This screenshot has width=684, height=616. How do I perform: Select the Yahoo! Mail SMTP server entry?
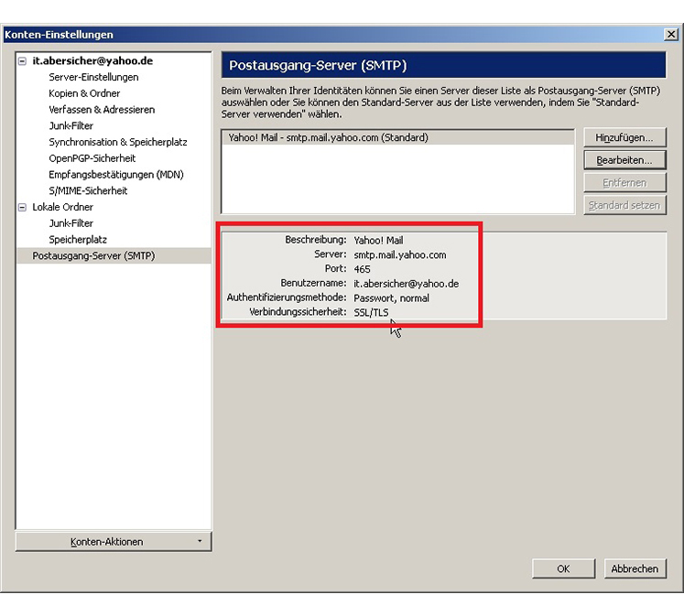pos(328,138)
